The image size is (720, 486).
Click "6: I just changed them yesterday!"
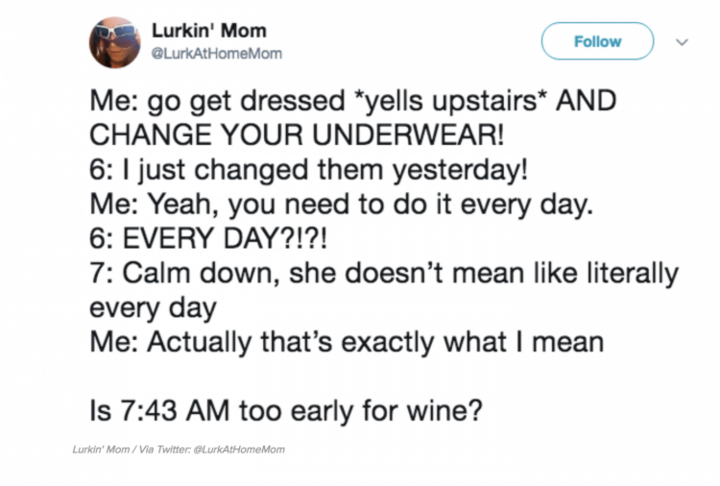coord(309,170)
